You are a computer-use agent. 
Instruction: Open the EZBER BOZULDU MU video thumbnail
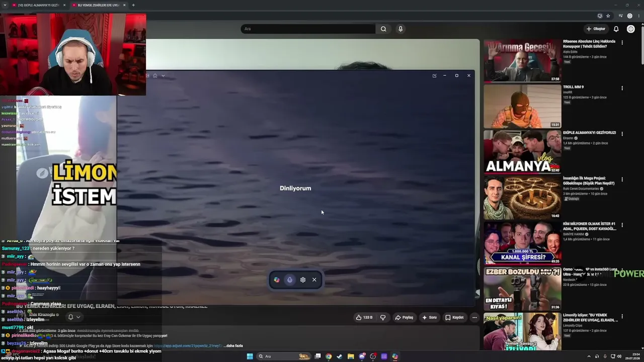point(522,288)
